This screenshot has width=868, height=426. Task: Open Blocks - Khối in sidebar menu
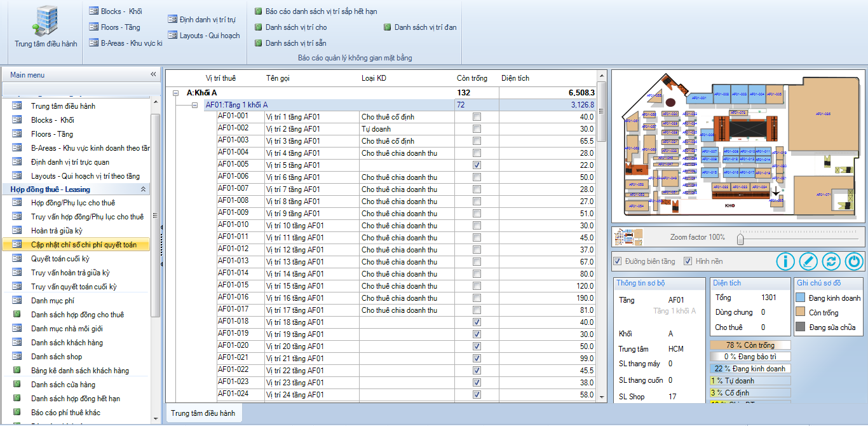click(52, 120)
